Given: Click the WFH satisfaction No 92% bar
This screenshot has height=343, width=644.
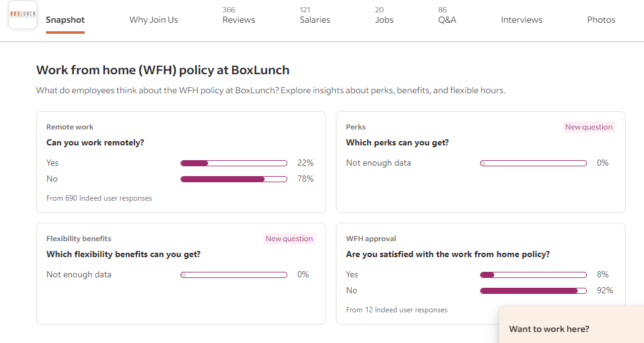Looking at the screenshot, I should point(533,291).
